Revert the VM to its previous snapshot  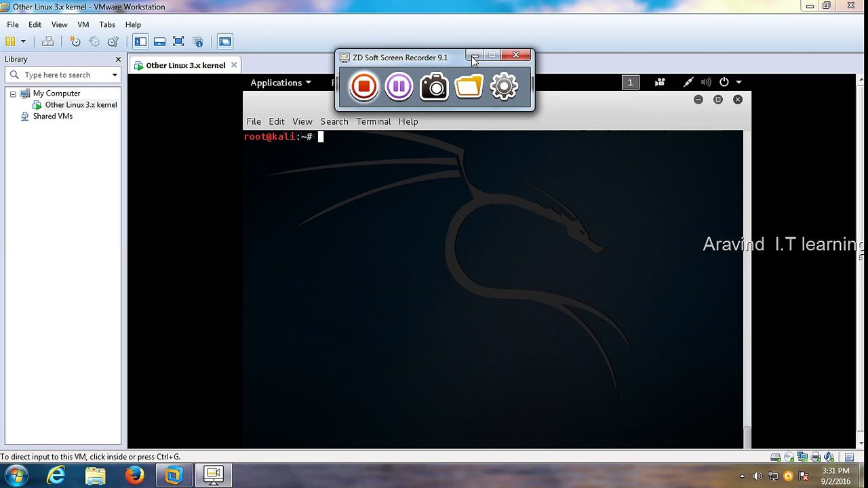pyautogui.click(x=94, y=41)
